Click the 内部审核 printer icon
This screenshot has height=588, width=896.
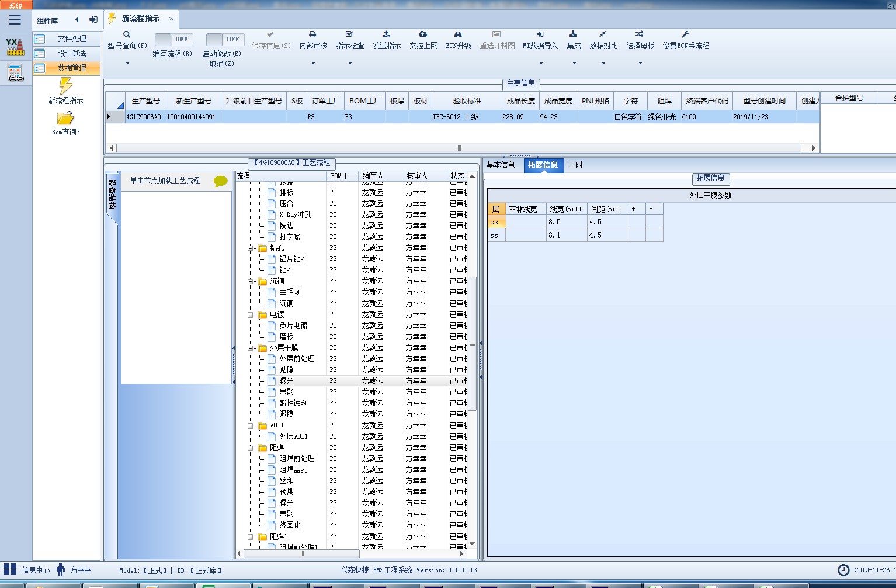312,34
